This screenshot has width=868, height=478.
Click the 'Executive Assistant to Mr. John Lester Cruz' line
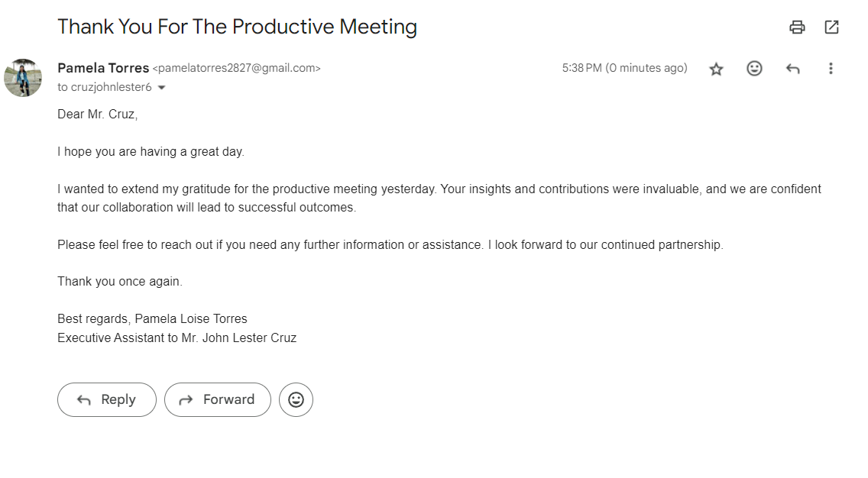click(x=177, y=338)
